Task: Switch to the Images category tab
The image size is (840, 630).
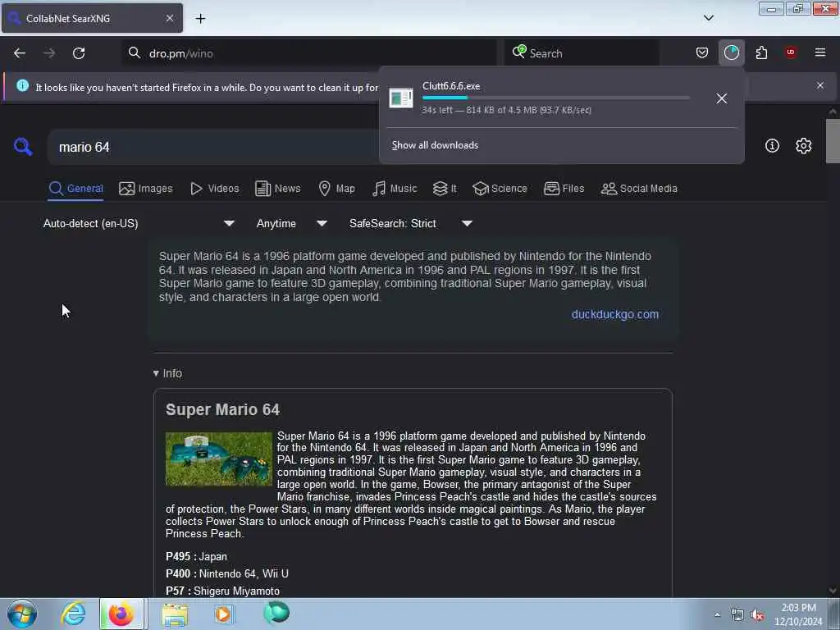Action: click(x=146, y=189)
